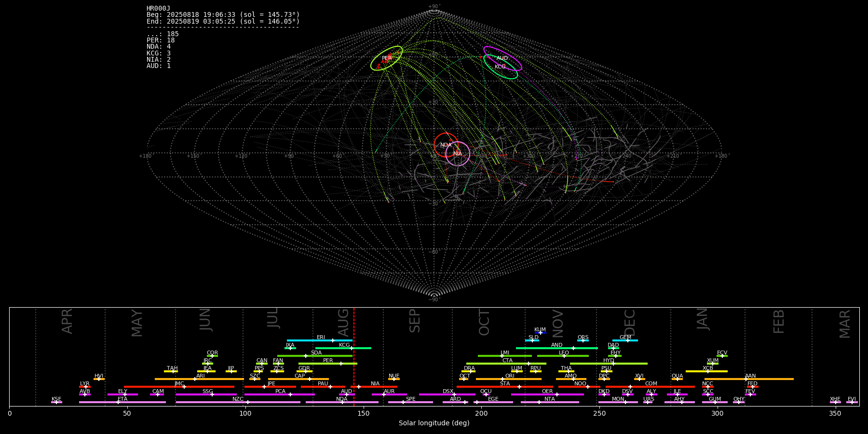Viewport: 868px width, 434px height.
Task: Select the APR month label in timeline
Action: pyautogui.click(x=68, y=321)
